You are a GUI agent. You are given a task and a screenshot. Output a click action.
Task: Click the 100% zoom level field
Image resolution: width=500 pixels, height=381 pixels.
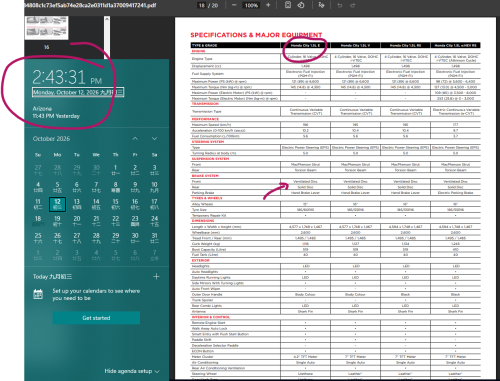coord(251,5)
